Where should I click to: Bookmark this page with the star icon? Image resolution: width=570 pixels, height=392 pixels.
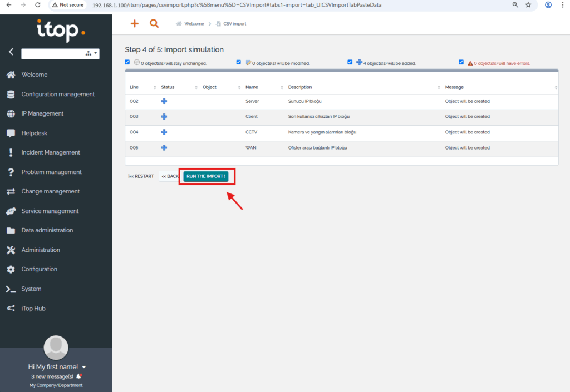pyautogui.click(x=528, y=4)
